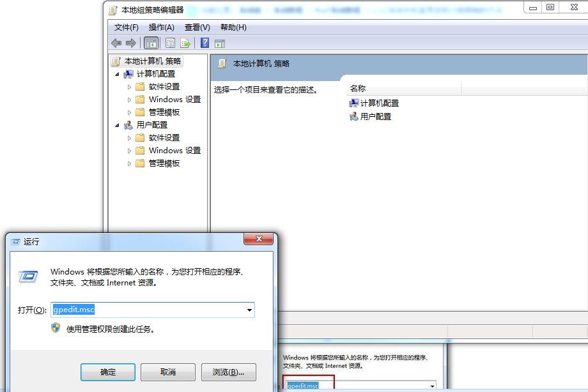This screenshot has height=392, width=588.
Task: Select 计算机配置 text in right pane
Action: click(380, 103)
